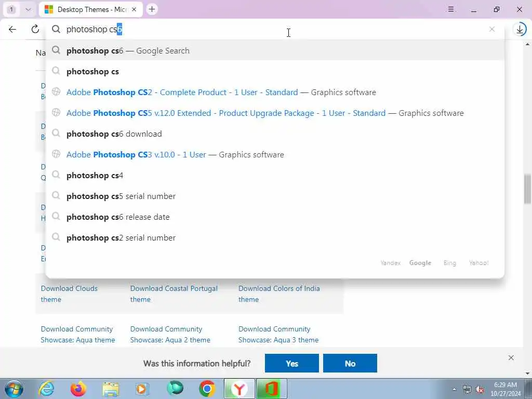Screen dimensions: 532x399
Task: Open the clock showing 6:29 AM
Action: (506, 389)
